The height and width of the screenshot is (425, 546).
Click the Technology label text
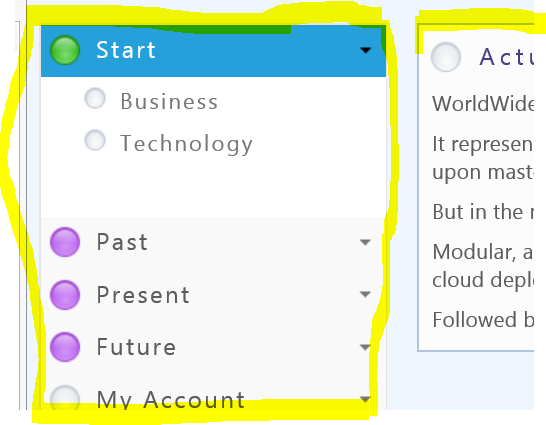pyautogui.click(x=186, y=144)
